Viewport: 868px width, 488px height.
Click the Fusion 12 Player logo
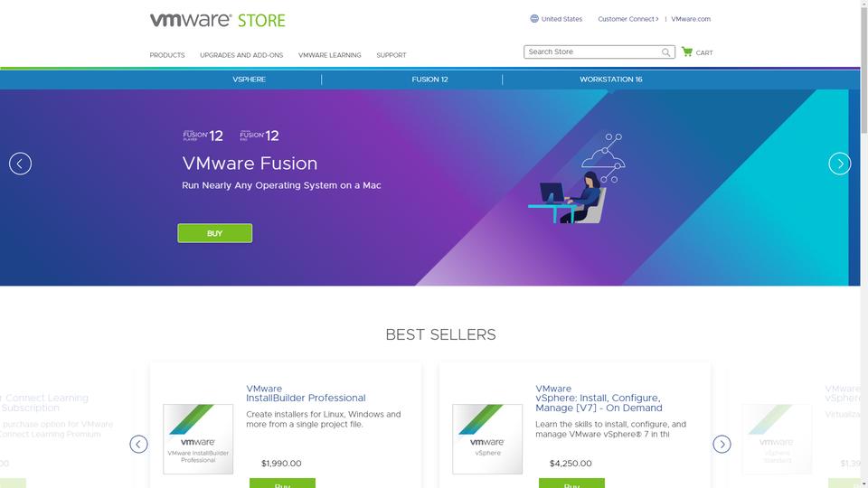click(x=203, y=136)
